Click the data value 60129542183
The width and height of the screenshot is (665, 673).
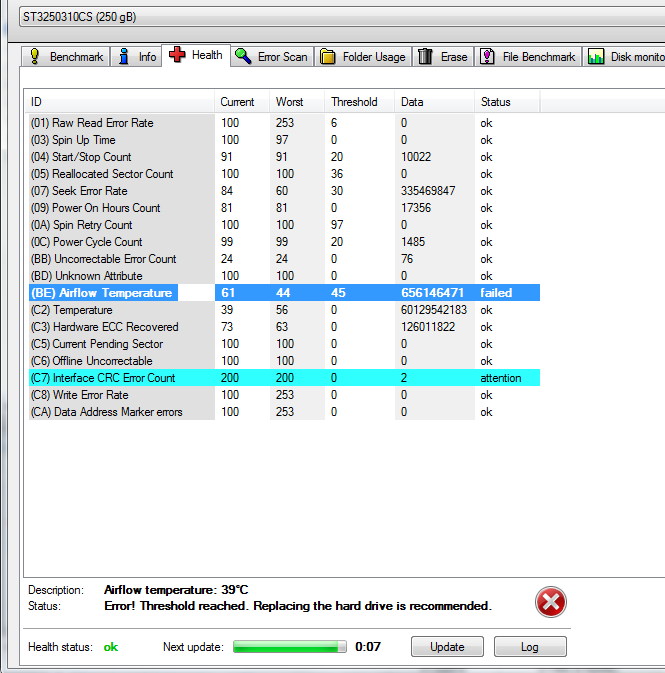click(434, 310)
